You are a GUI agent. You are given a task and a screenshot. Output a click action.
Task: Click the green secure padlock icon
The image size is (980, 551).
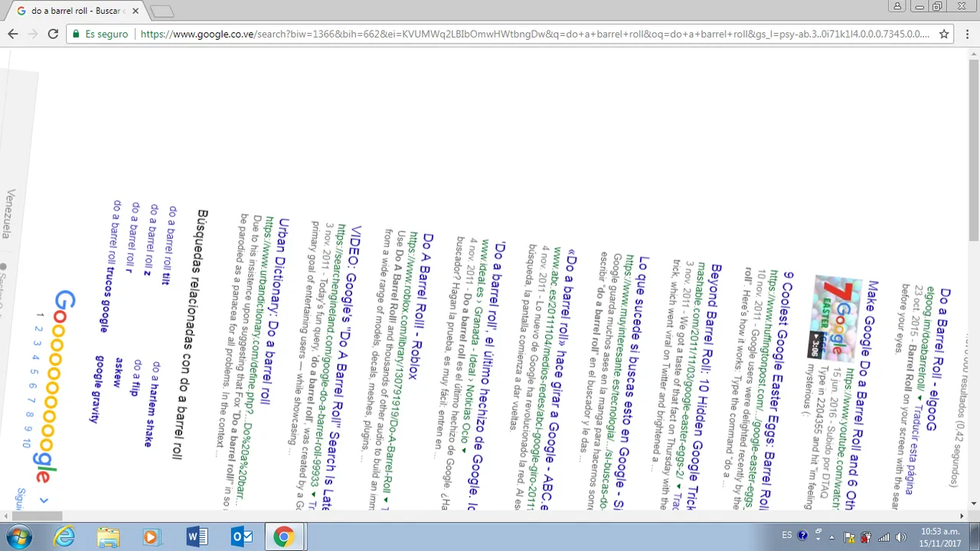tap(76, 34)
